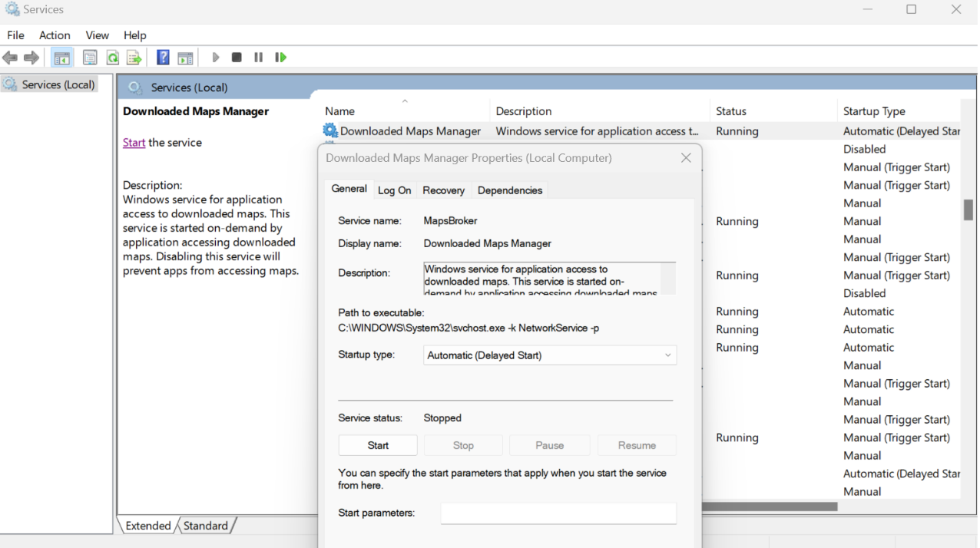Viewport: 980px width, 548px height.
Task: Click the Restart Service toolbar icon
Action: click(280, 58)
